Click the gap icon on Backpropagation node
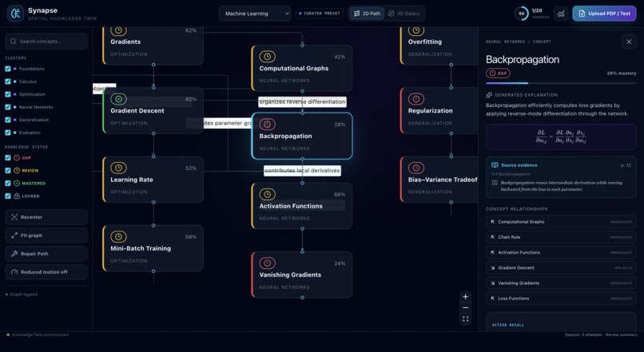Screen dimensions: 644x352 (x=268, y=124)
